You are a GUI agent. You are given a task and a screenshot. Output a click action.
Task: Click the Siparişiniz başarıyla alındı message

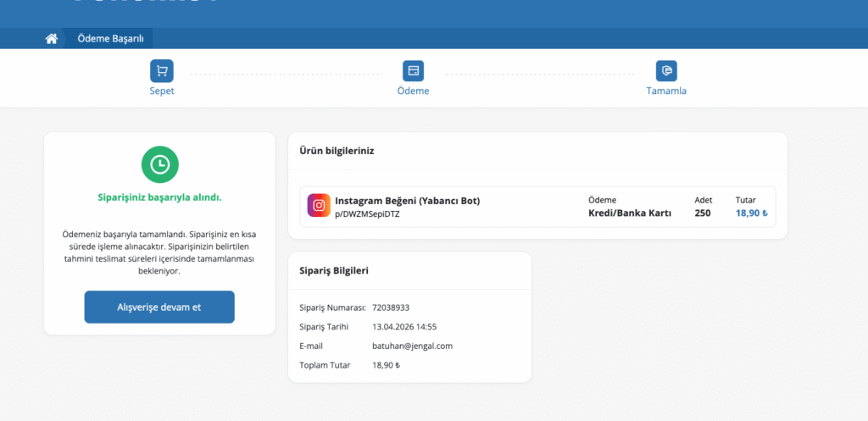[159, 197]
